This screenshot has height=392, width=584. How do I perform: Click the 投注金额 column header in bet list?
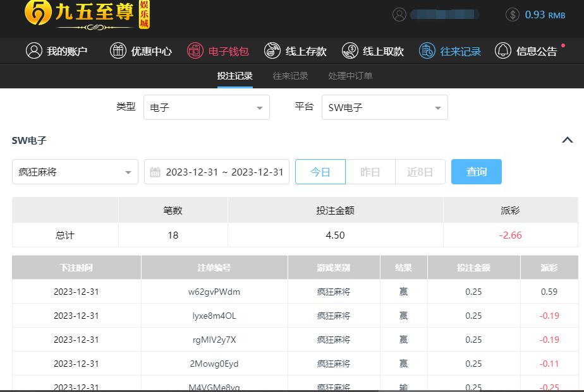point(473,268)
